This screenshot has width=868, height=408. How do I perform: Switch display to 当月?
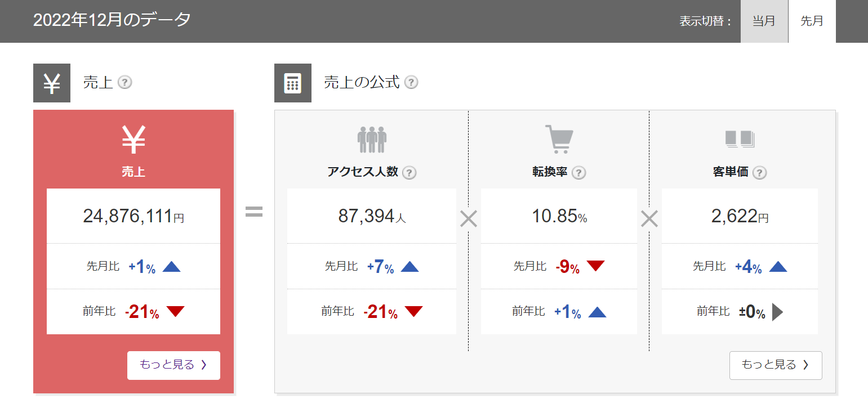pos(764,21)
